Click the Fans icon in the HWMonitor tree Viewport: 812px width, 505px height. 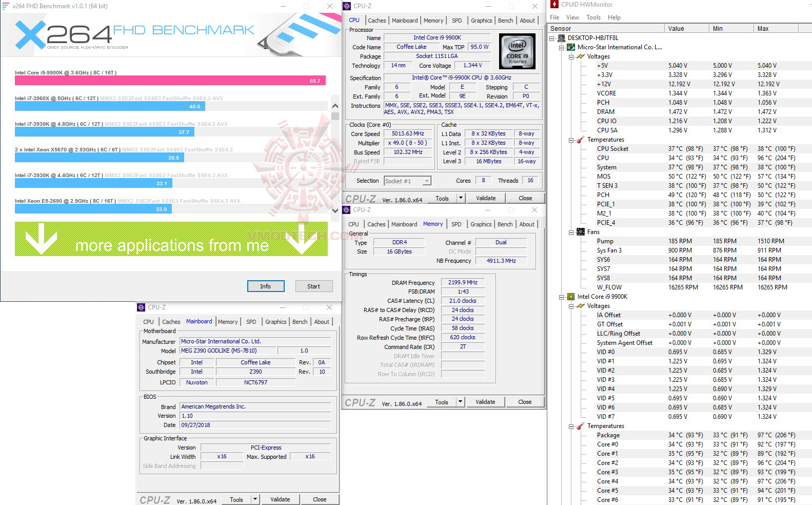[x=581, y=232]
